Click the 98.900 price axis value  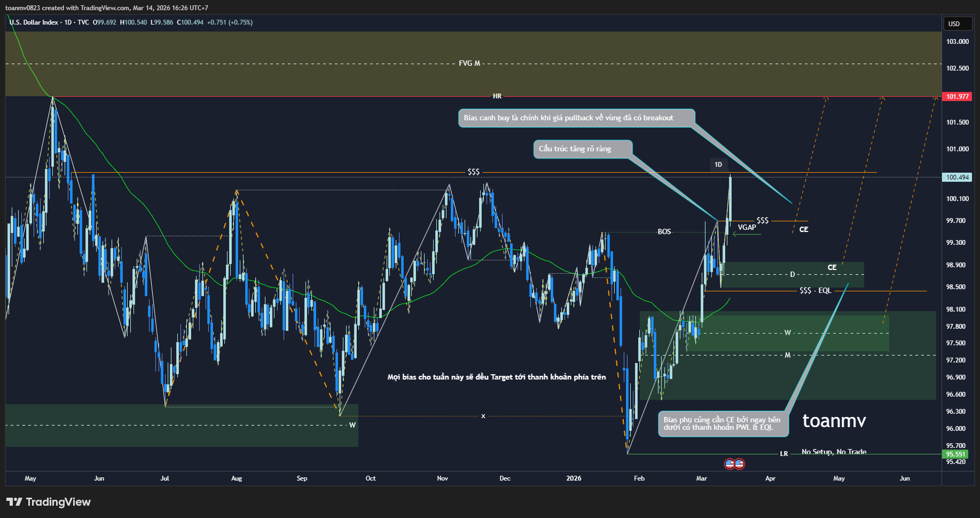click(x=956, y=265)
